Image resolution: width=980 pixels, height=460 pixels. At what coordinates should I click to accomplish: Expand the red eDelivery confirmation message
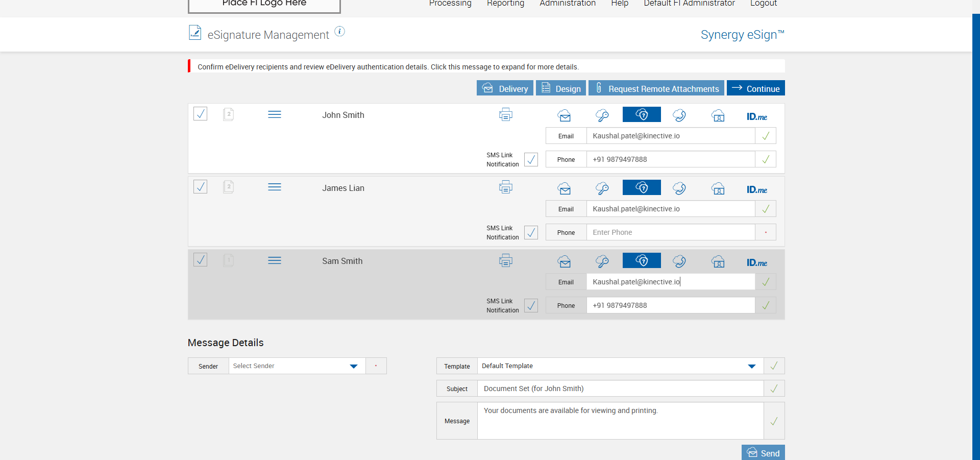tap(486, 66)
